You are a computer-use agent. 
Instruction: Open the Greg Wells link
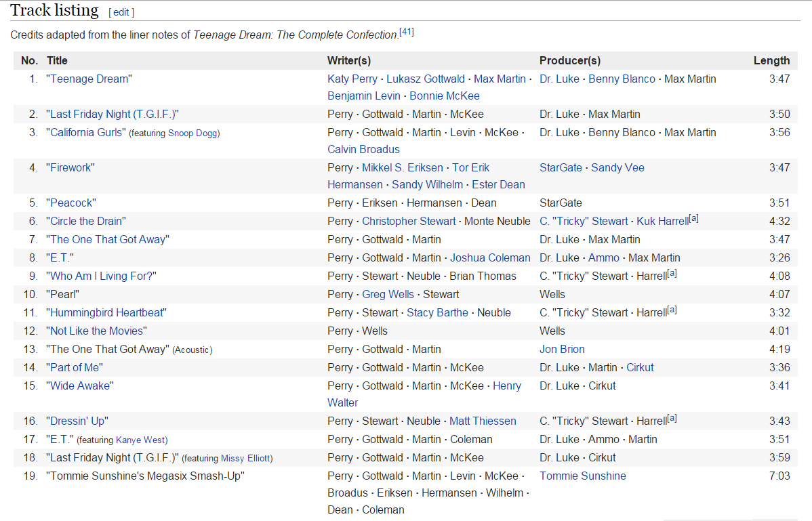pyautogui.click(x=388, y=294)
